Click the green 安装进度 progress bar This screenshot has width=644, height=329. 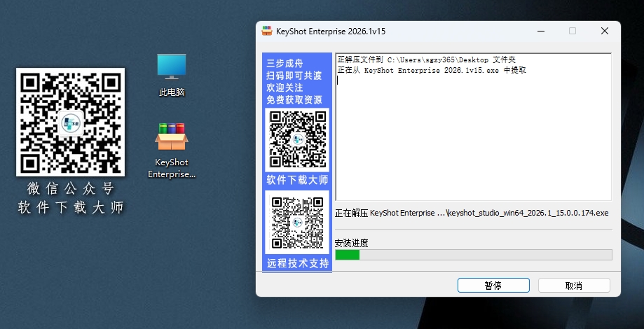point(474,255)
